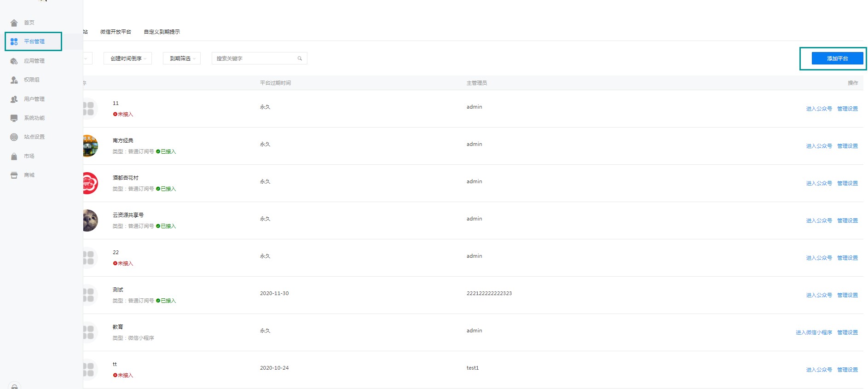Click 管理设置 for tt
The height and width of the screenshot is (389, 868).
847,370
